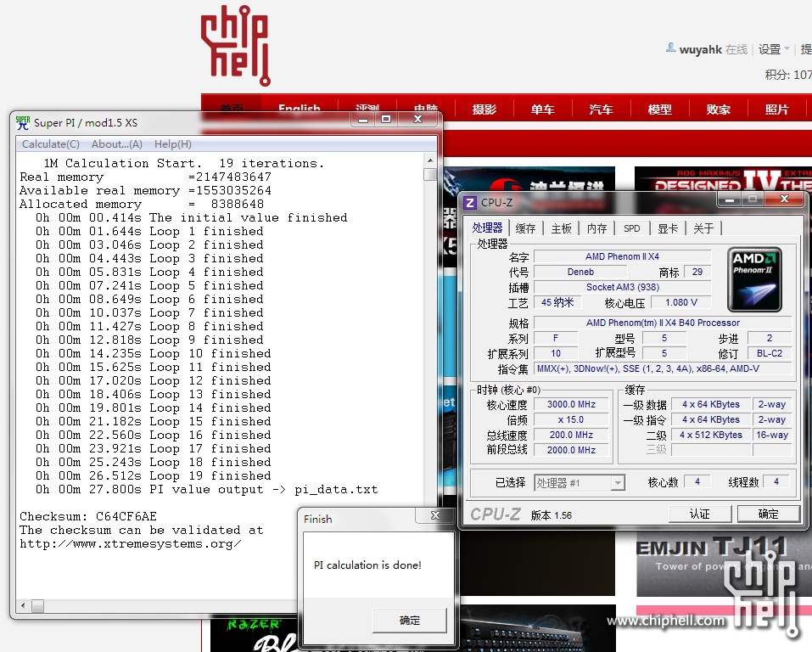This screenshot has height=652, width=812.
Task: Click the 确定 button in CPU-Z
Action: pyautogui.click(x=769, y=514)
